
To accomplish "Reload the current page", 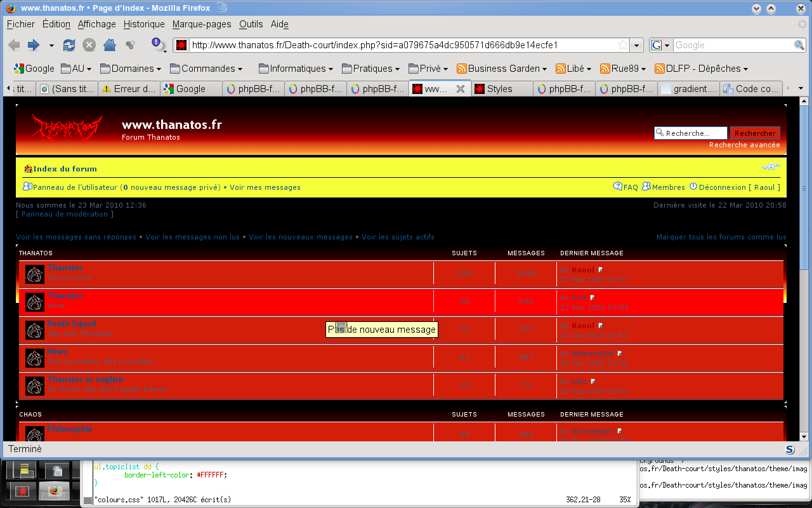I will [69, 45].
